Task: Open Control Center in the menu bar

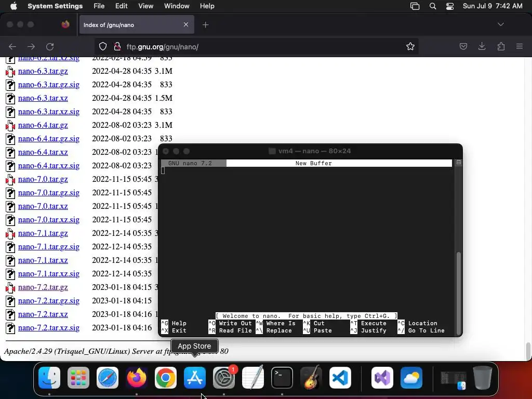Action: (450, 6)
